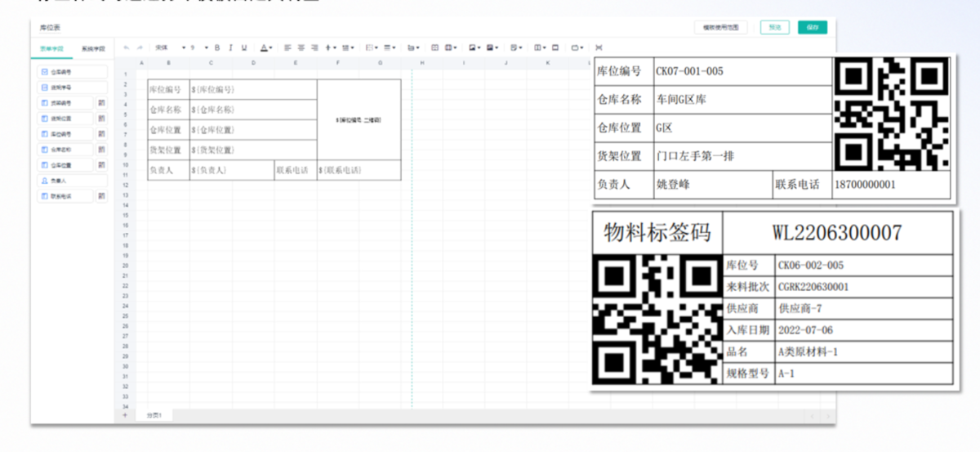Toggle underline (U) formatting
This screenshot has height=452, width=980.
tap(244, 47)
